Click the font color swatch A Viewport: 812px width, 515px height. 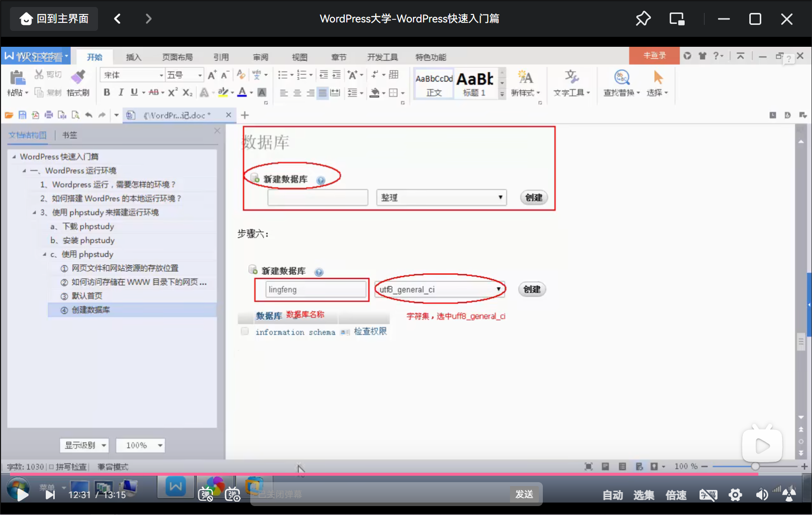[242, 93]
